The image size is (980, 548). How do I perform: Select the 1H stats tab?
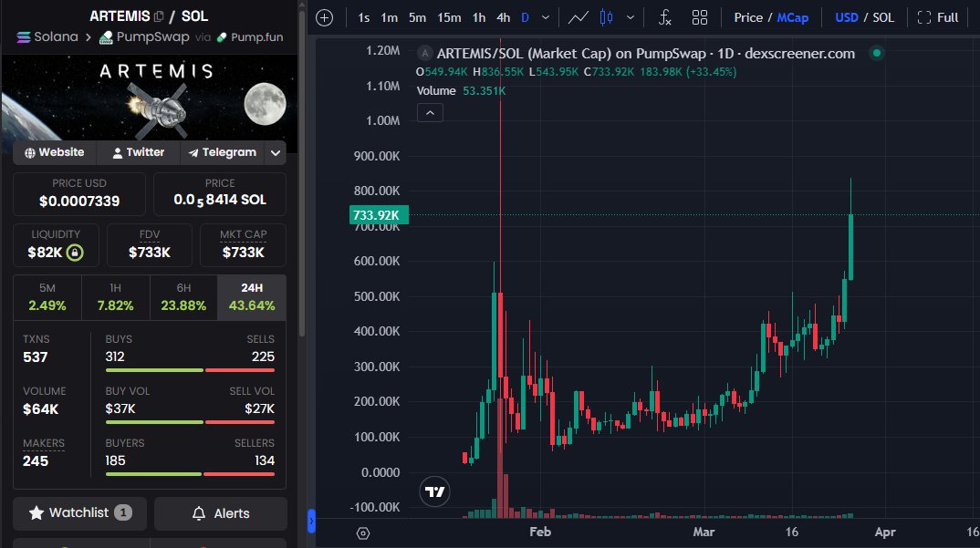[115, 297]
